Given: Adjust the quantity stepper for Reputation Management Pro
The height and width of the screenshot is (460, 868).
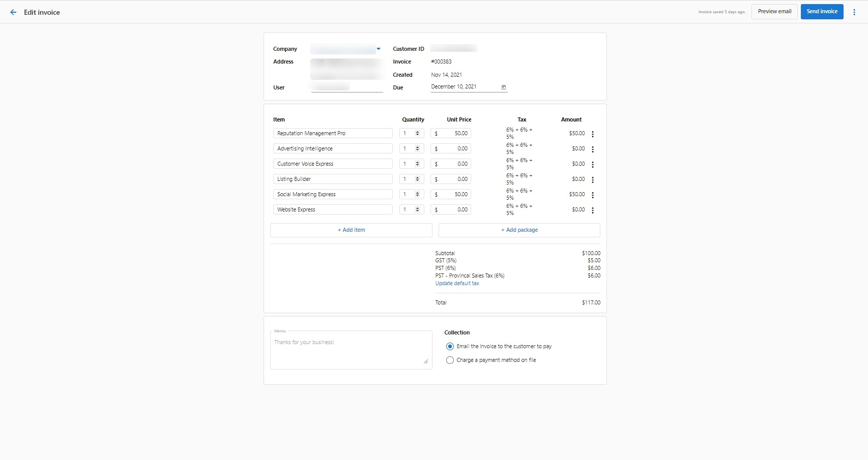Looking at the screenshot, I should coord(417,133).
